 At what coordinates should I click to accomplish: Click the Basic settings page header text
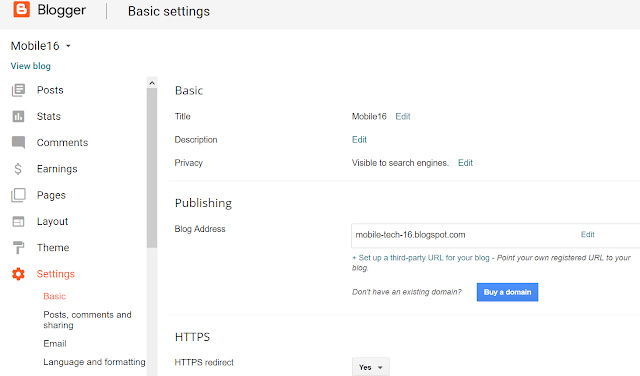pyautogui.click(x=169, y=11)
